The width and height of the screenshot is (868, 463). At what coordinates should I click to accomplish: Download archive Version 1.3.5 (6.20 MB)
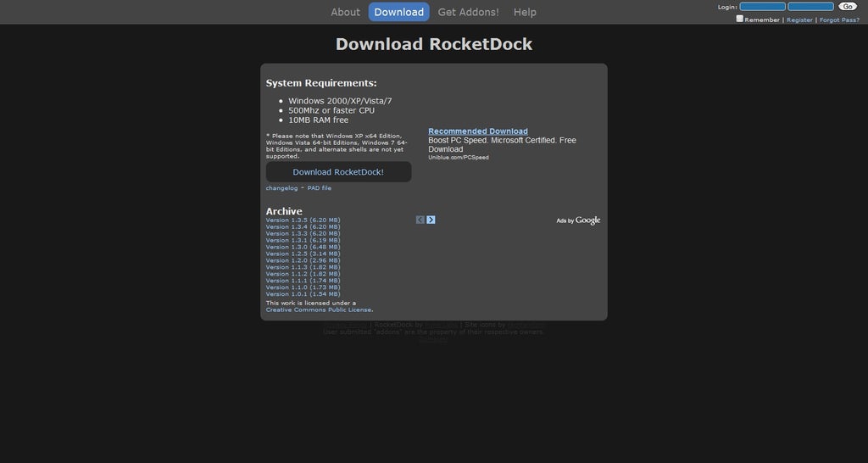(303, 220)
